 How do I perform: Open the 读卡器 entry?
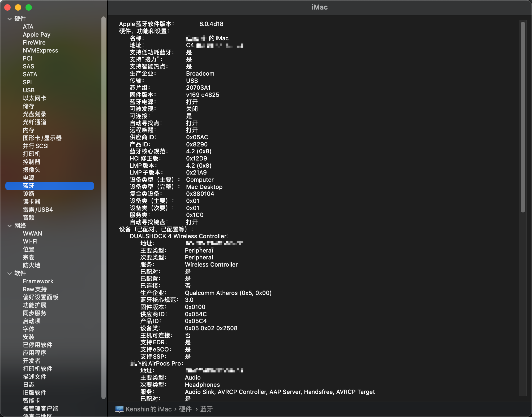click(32, 202)
